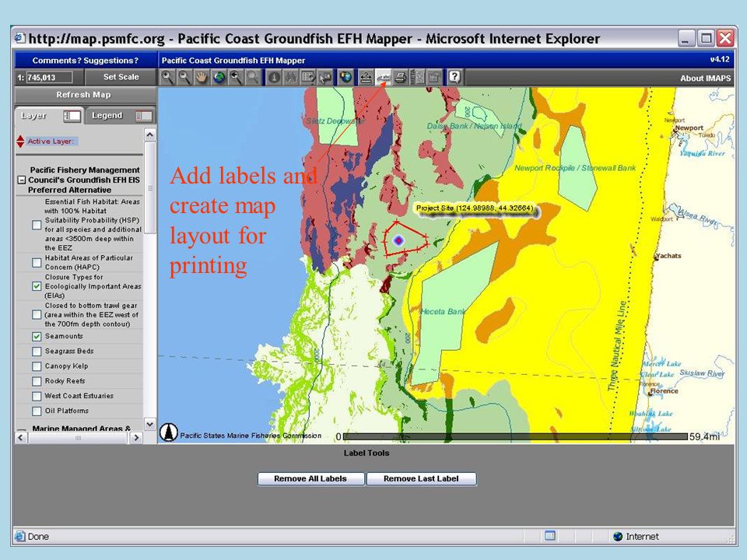Screen dimensions: 747x560
Task: Go back to previous zoom extent
Action: pos(236,77)
